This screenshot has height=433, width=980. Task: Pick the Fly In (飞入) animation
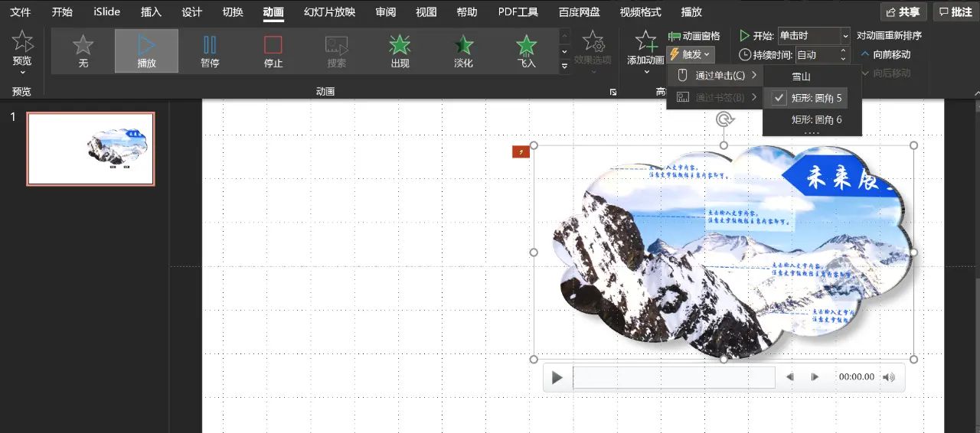point(526,50)
